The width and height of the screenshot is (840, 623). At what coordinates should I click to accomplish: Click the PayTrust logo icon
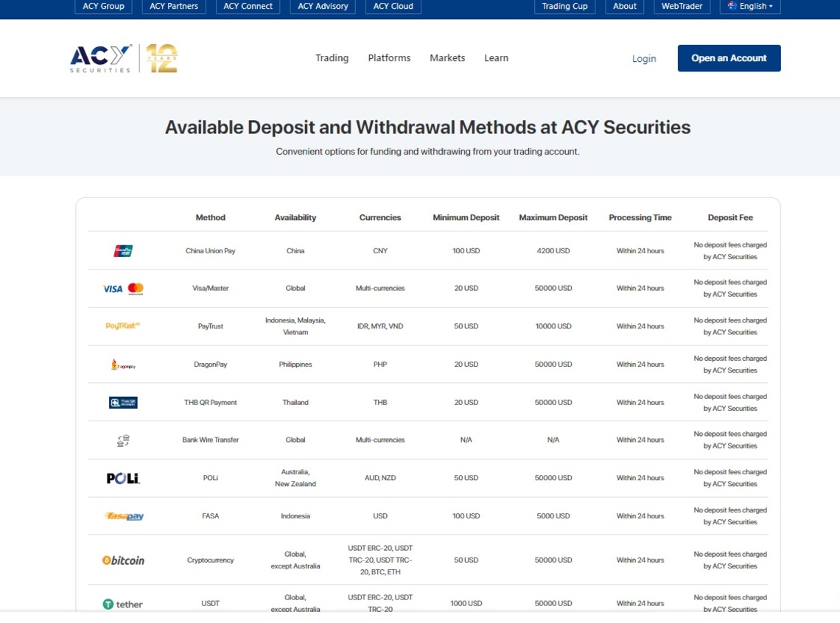[122, 325]
